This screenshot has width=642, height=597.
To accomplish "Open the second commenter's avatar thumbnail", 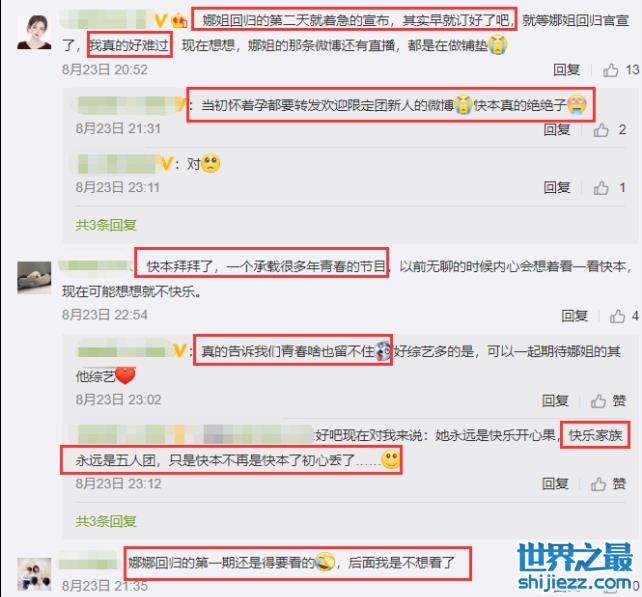I will [x=34, y=278].
